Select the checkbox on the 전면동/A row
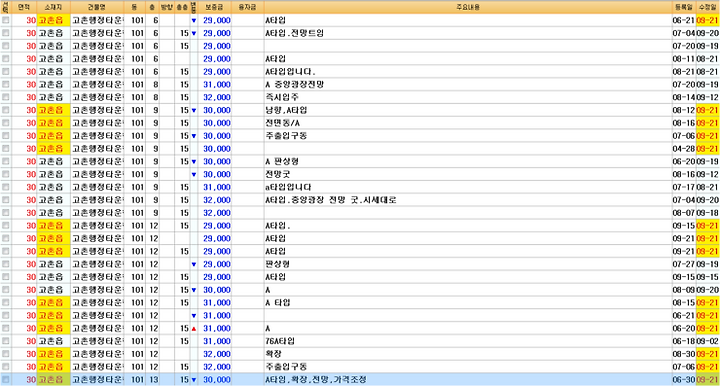This screenshot has height=386, width=720. pyautogui.click(x=6, y=123)
